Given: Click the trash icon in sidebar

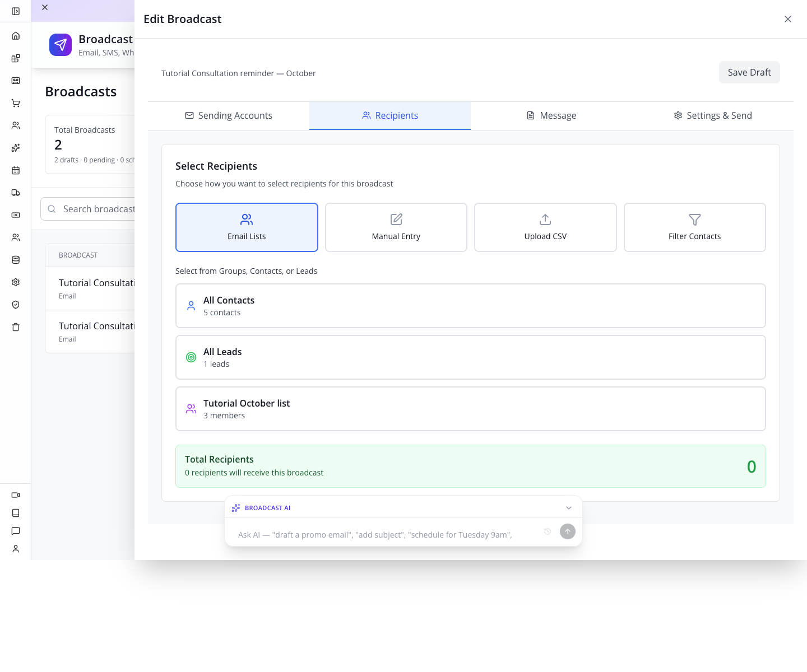Looking at the screenshot, I should pos(16,327).
